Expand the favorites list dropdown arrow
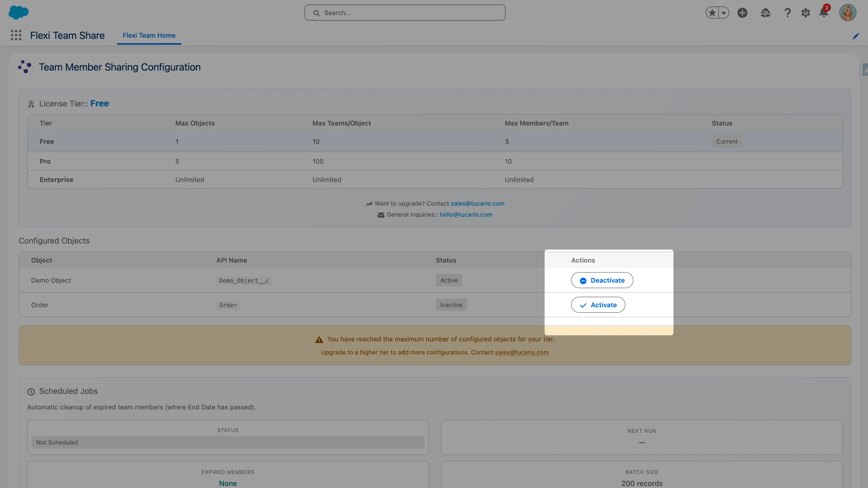This screenshot has width=868, height=488. tap(723, 13)
